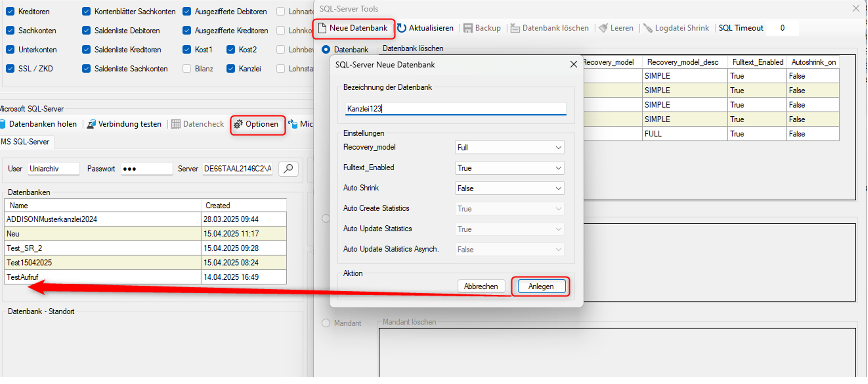Image resolution: width=868 pixels, height=384 pixels.
Task: Click the Neue Datenbank toolbar icon
Action: [322, 28]
